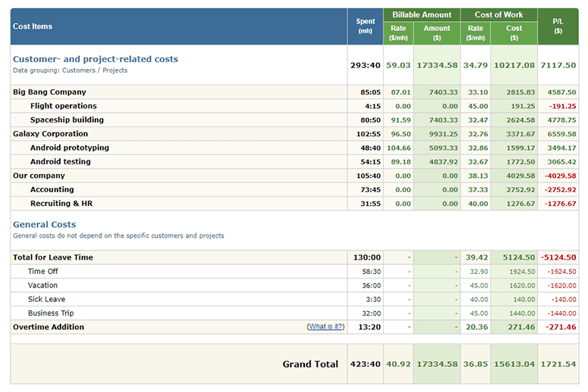588x392 pixels.
Task: Click the Billable Rate ($/mh) subheader
Action: (398, 33)
